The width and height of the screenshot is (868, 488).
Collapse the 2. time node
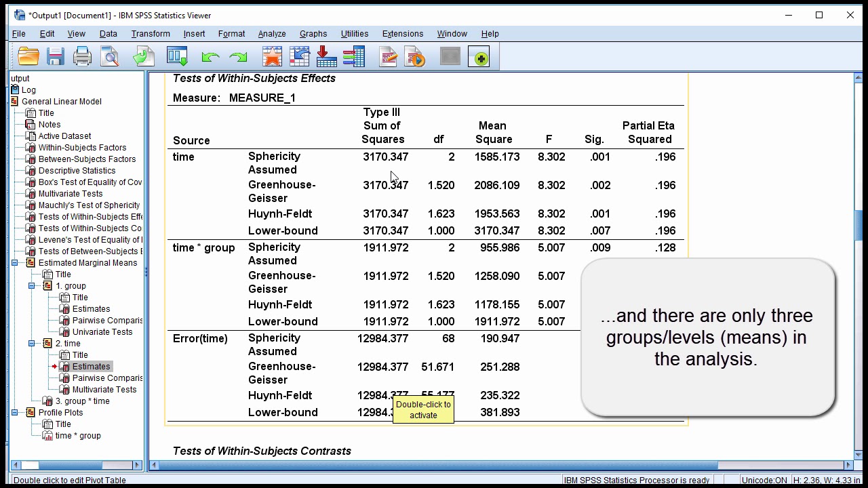[x=31, y=344]
